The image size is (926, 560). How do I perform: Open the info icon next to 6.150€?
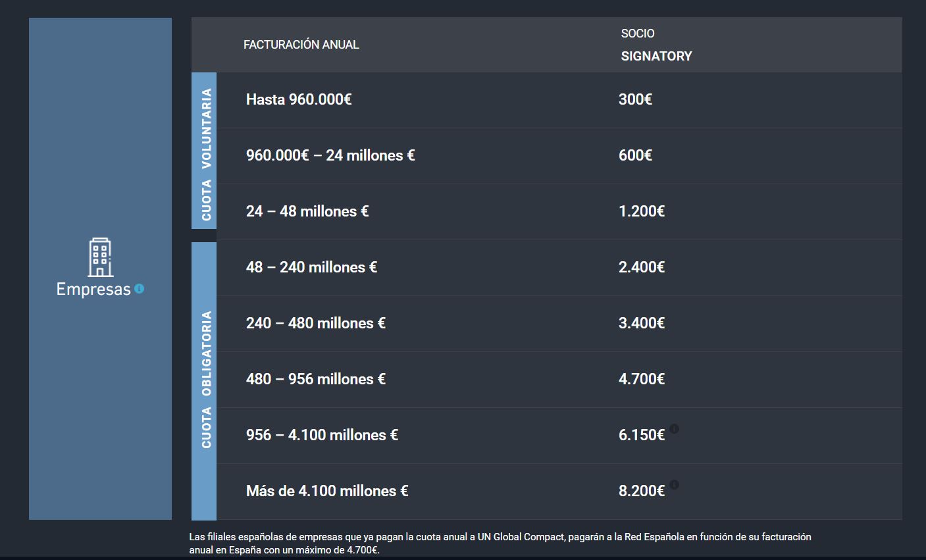coord(674,429)
